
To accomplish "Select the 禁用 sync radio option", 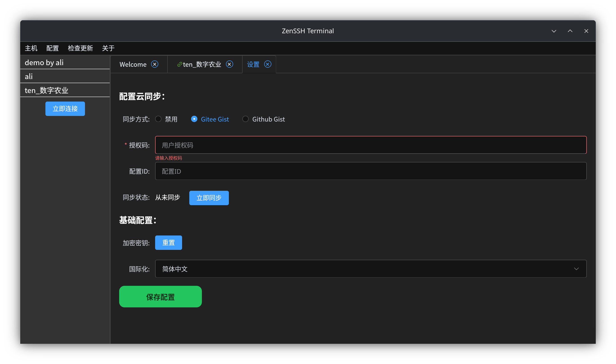I will point(158,119).
